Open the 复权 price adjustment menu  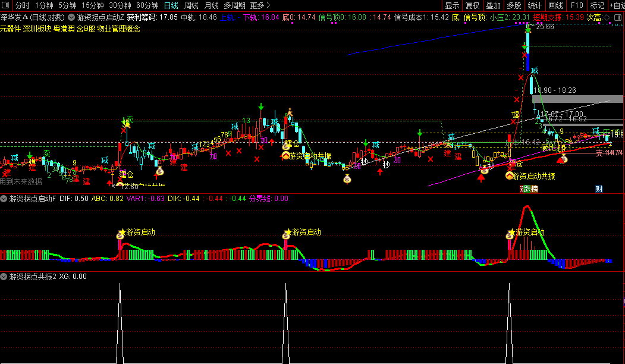(x=473, y=5)
